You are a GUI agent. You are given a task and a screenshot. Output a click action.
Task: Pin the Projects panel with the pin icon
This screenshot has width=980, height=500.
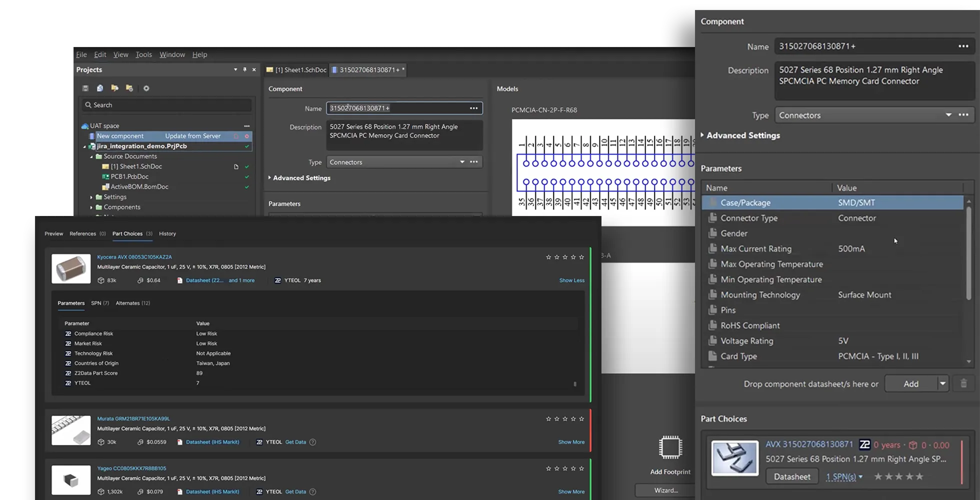click(244, 69)
